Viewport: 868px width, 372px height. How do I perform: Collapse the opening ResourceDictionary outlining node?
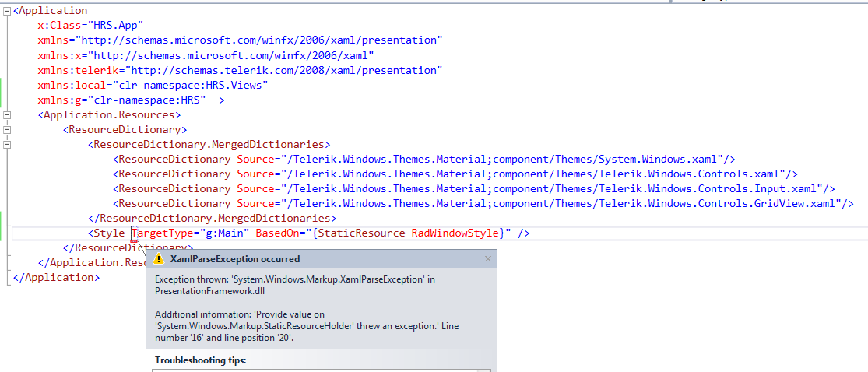(8, 130)
